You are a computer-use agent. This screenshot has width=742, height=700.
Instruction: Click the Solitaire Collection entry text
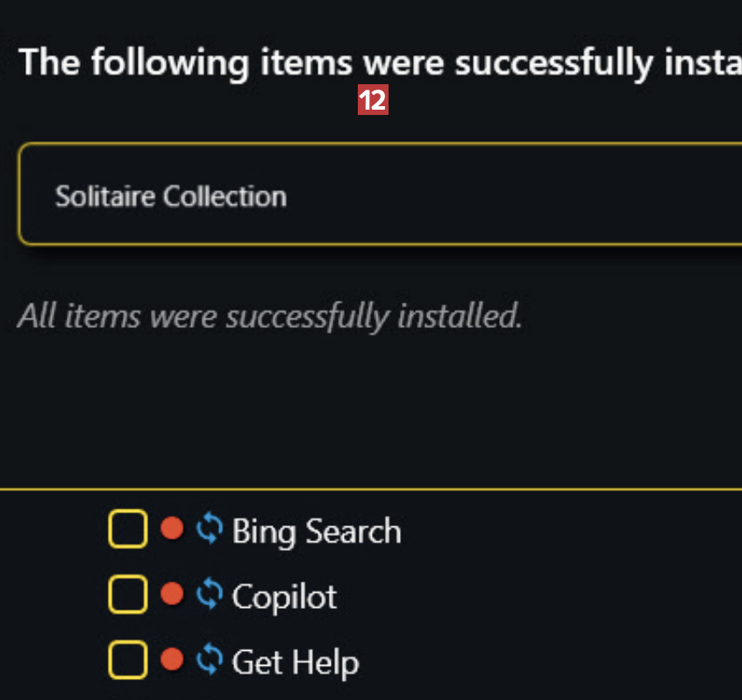[x=171, y=196]
